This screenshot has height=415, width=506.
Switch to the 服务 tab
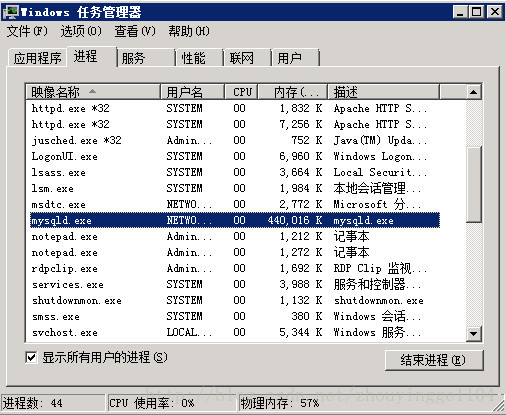point(146,58)
